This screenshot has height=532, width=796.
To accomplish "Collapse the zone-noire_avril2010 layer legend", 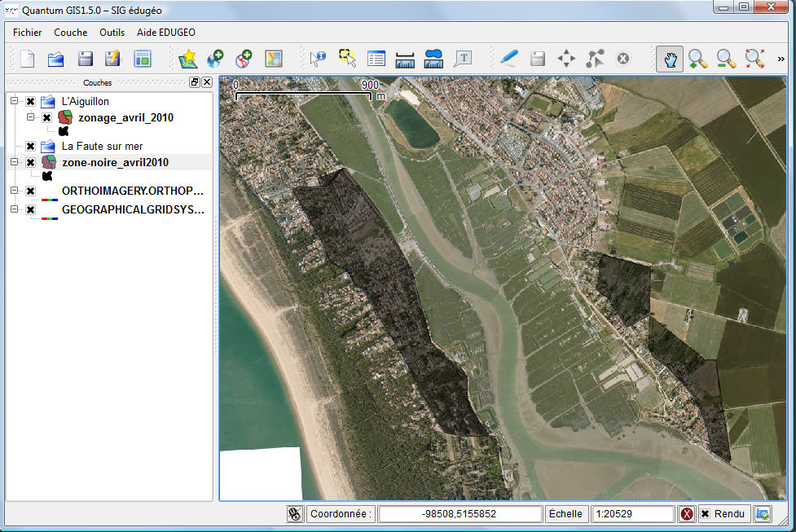I will (x=14, y=162).
